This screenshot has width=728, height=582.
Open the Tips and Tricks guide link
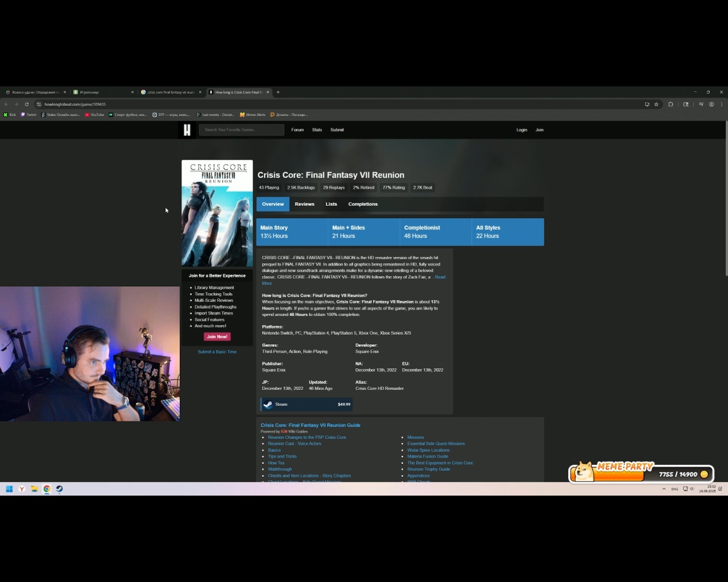pos(282,456)
